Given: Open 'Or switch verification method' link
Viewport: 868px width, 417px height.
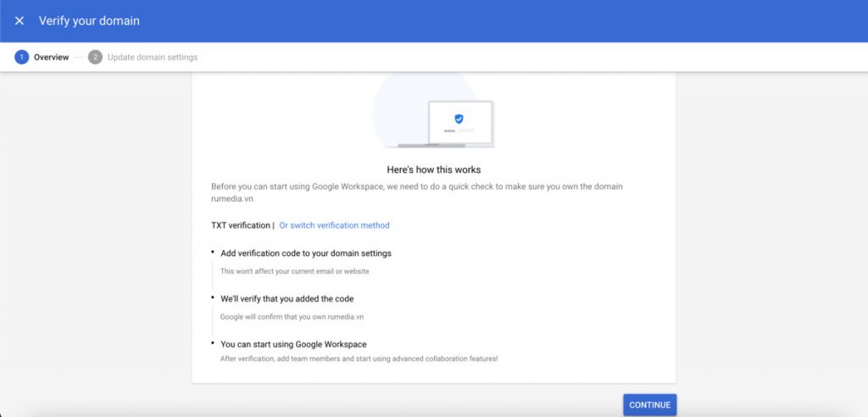Looking at the screenshot, I should point(334,225).
